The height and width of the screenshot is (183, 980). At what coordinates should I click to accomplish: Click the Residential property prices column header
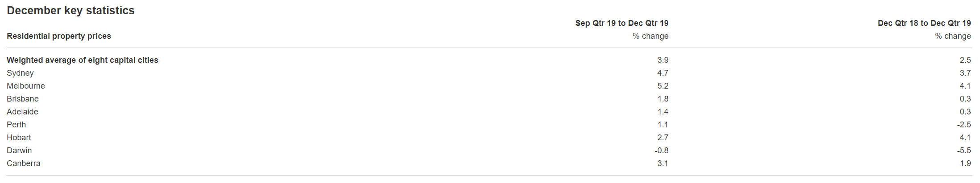coord(59,36)
